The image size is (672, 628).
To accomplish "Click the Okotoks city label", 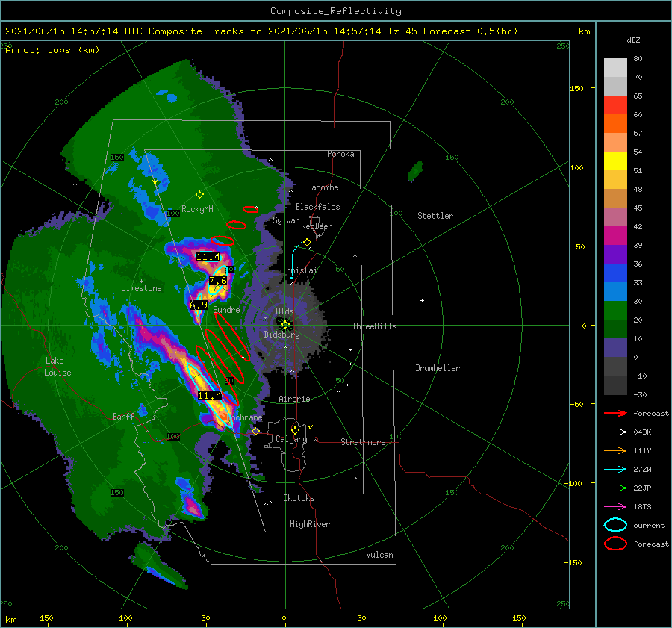I will point(299,498).
